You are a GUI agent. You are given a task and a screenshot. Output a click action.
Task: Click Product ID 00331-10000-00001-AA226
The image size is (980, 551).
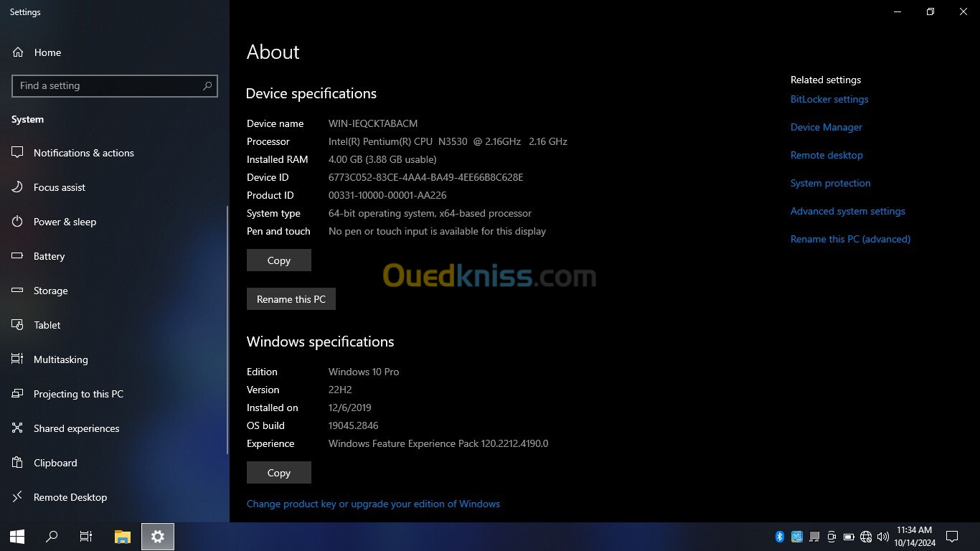(387, 195)
